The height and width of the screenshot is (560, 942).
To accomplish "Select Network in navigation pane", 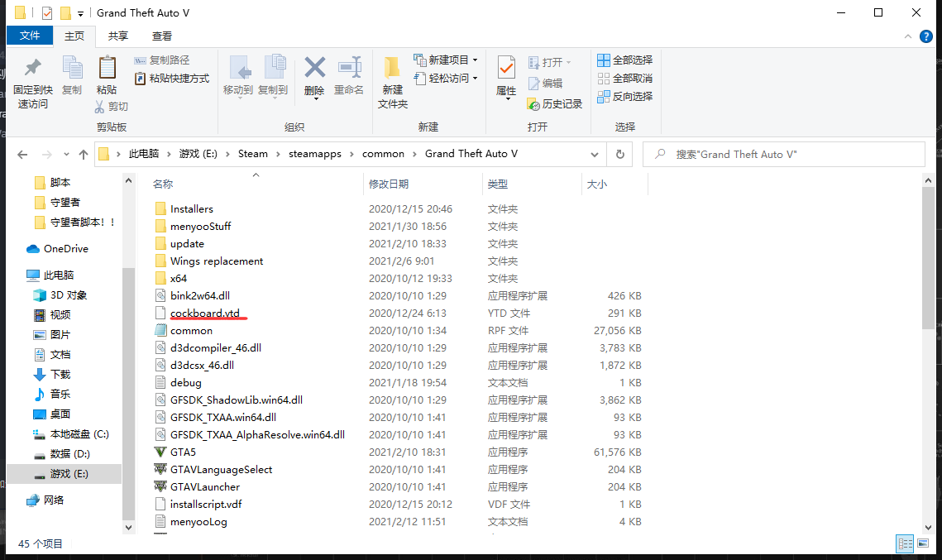I will click(45, 500).
